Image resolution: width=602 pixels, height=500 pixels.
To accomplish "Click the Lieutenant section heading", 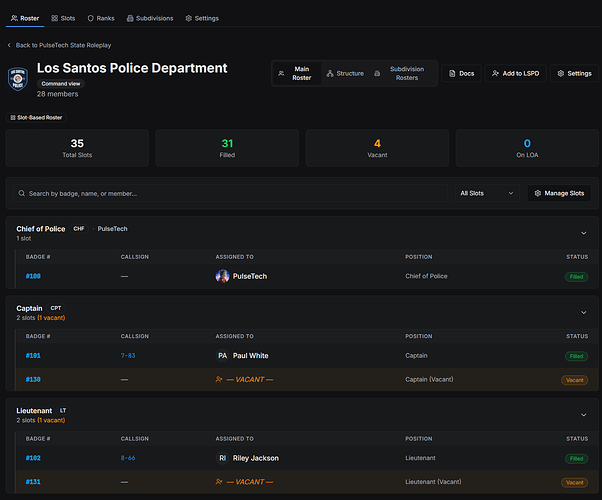I will [34, 411].
